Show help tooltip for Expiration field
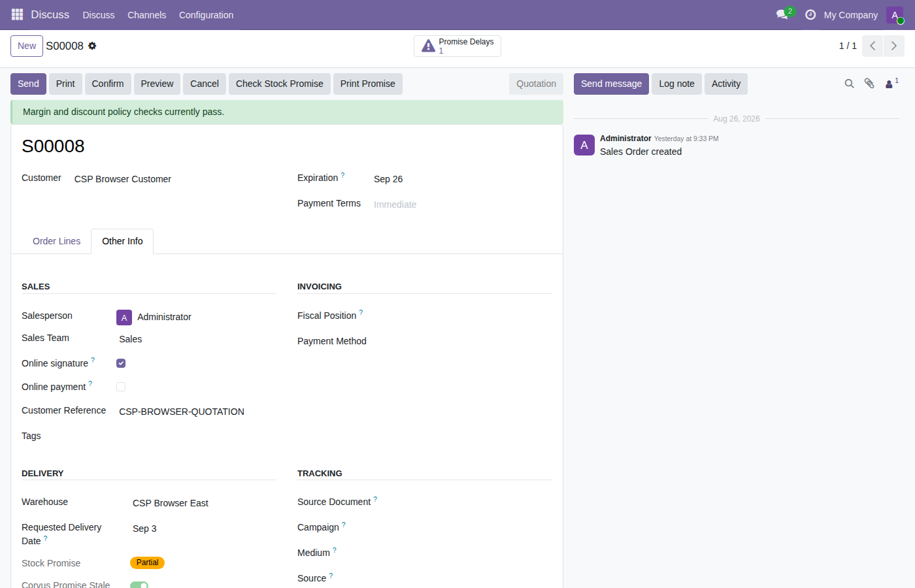Image resolution: width=915 pixels, height=588 pixels. tap(342, 175)
